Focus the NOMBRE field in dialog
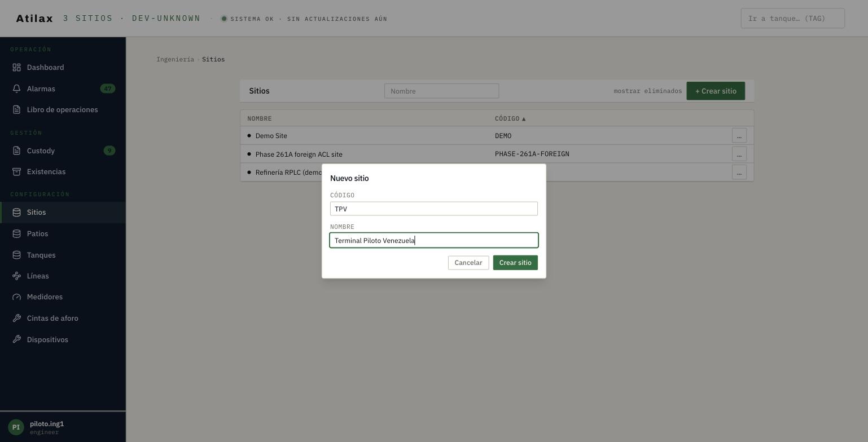The height and width of the screenshot is (442, 868). (x=434, y=240)
